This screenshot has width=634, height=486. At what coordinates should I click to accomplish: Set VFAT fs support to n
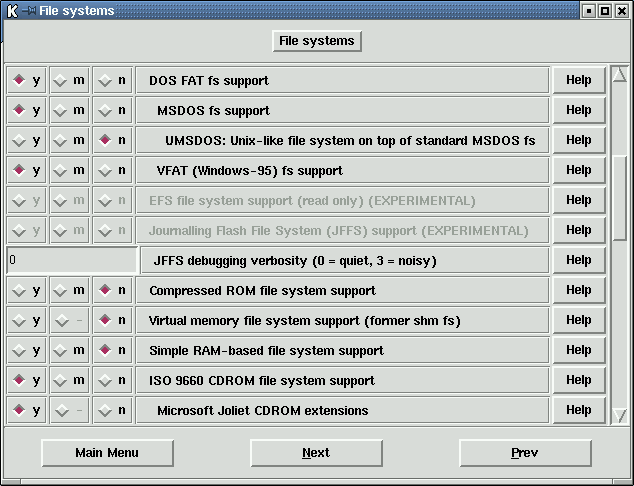point(112,170)
